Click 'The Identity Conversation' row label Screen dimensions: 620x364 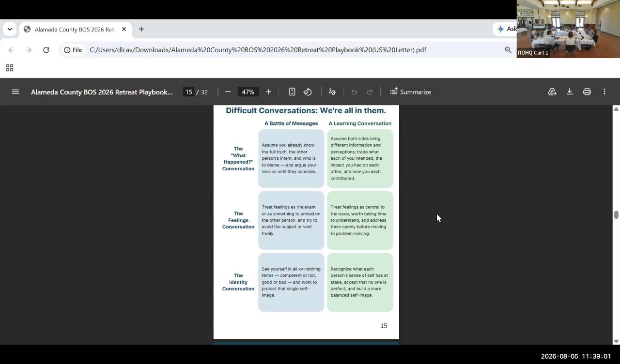click(x=238, y=282)
